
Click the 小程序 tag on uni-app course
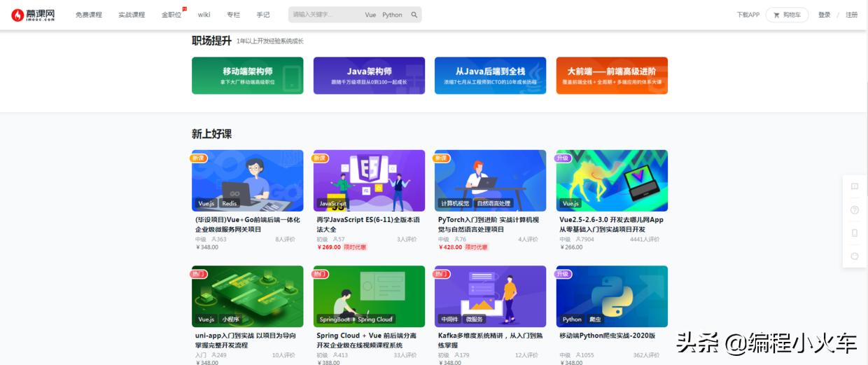pyautogui.click(x=230, y=319)
